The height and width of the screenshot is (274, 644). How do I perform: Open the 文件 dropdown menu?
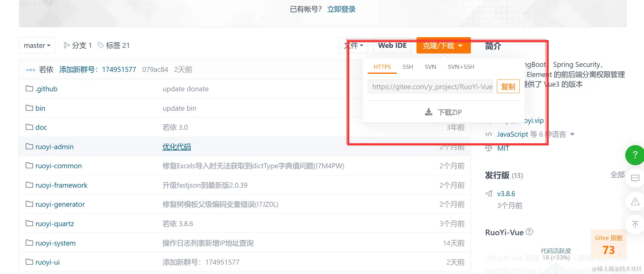point(353,45)
